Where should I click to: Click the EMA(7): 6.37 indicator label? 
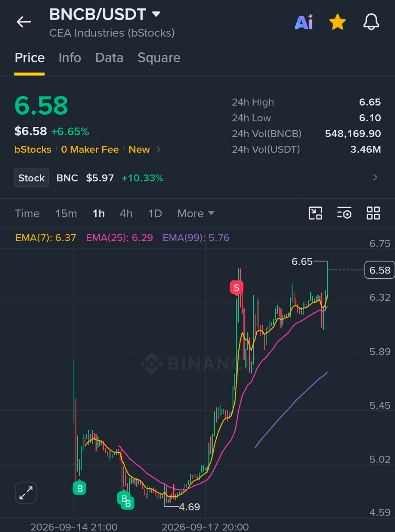[x=46, y=238]
